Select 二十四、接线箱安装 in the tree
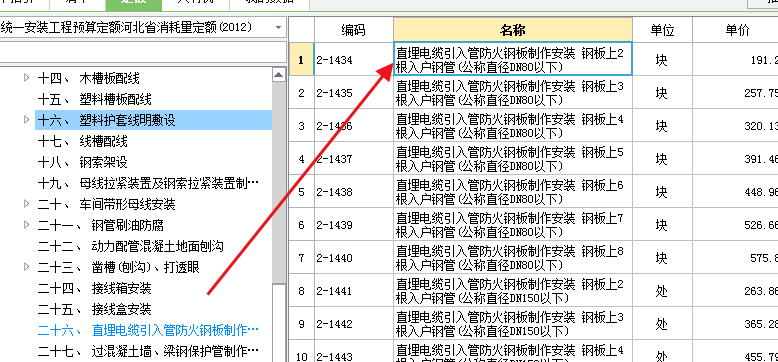 tap(95, 288)
